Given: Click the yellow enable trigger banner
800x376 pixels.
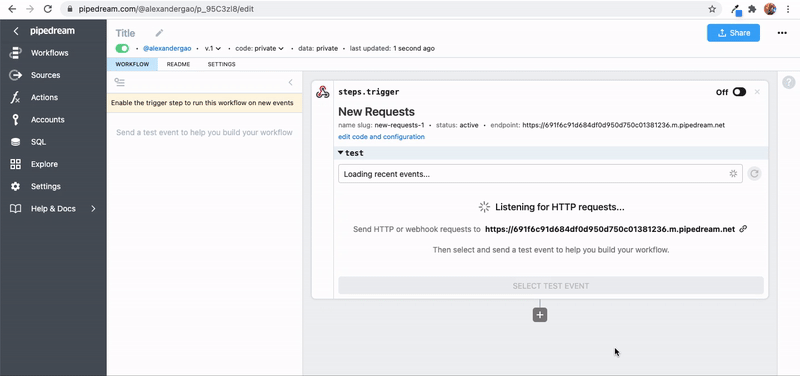Looking at the screenshot, I should [x=205, y=103].
